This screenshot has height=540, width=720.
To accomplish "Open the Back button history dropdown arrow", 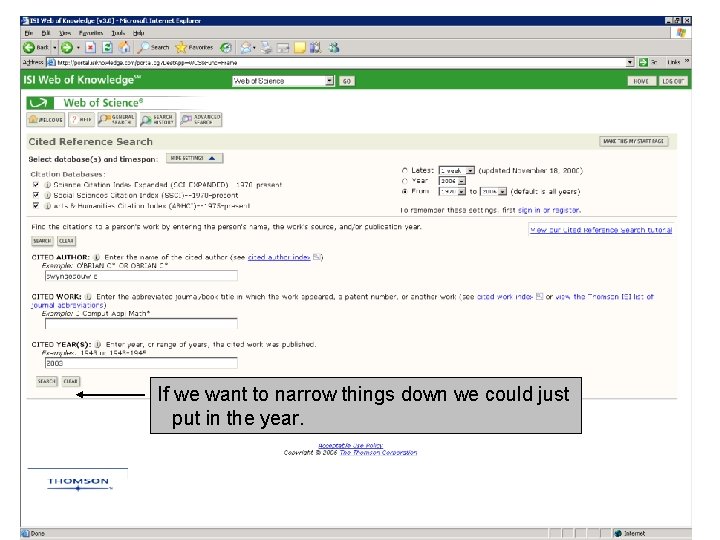I will tap(55, 47).
